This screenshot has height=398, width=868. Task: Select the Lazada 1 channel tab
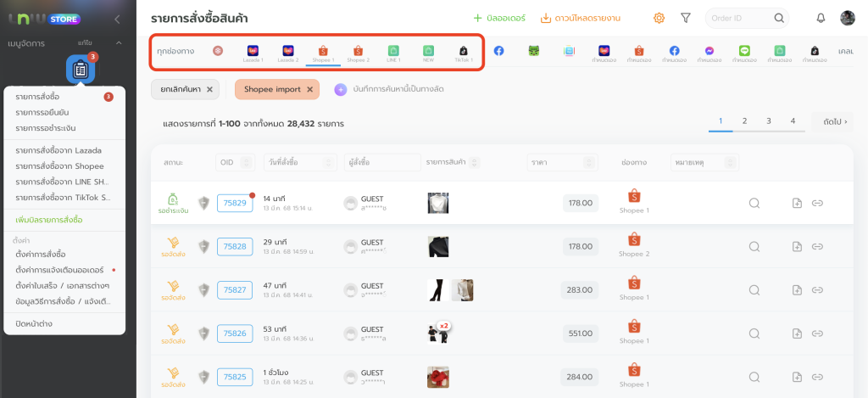[253, 53]
